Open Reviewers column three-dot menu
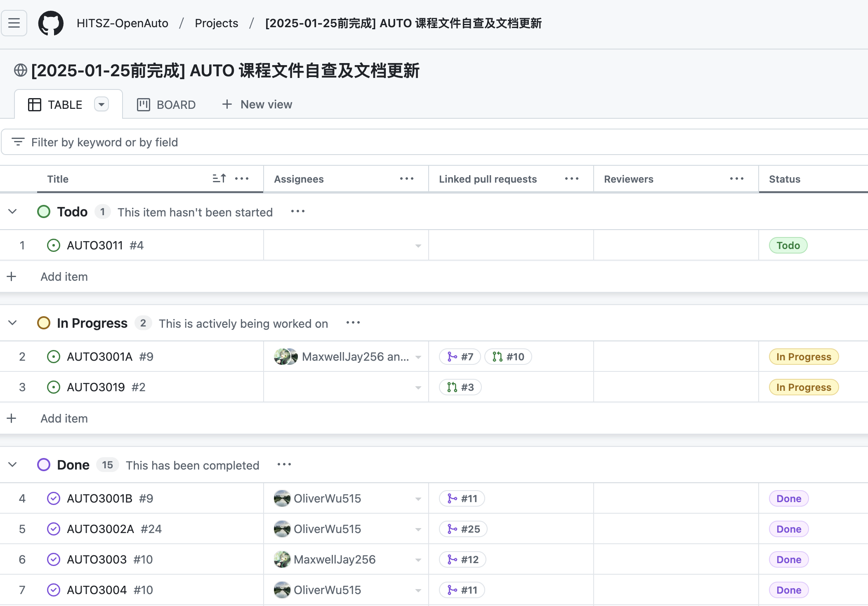The image size is (868, 606). pyautogui.click(x=736, y=179)
